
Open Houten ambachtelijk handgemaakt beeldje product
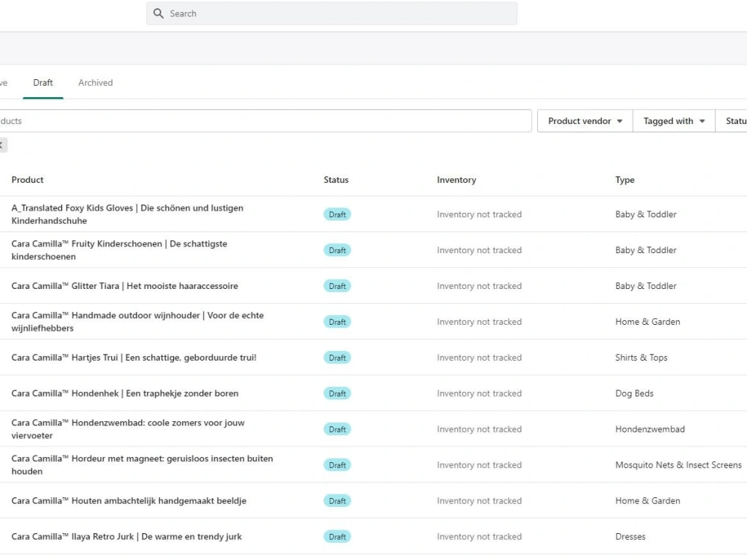pos(128,501)
